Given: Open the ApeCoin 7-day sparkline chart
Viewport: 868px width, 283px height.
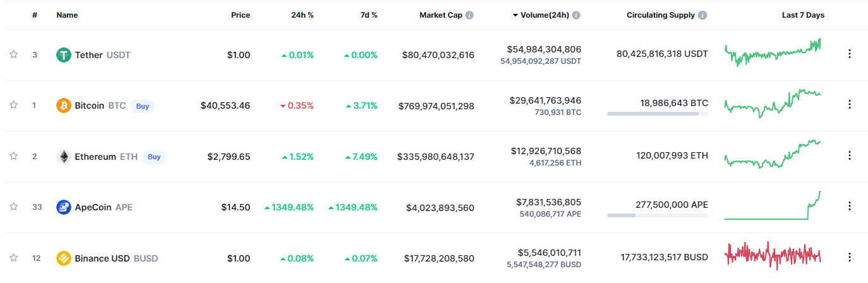Looking at the screenshot, I should 773,206.
